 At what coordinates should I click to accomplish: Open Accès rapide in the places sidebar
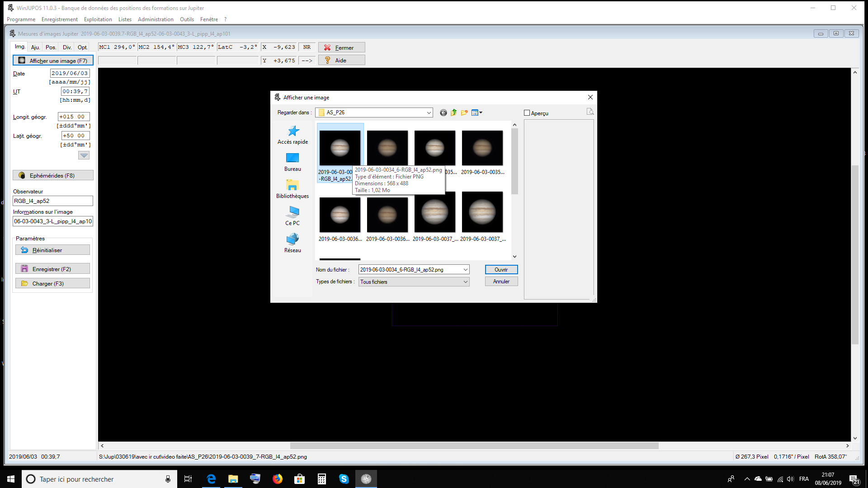pyautogui.click(x=293, y=135)
